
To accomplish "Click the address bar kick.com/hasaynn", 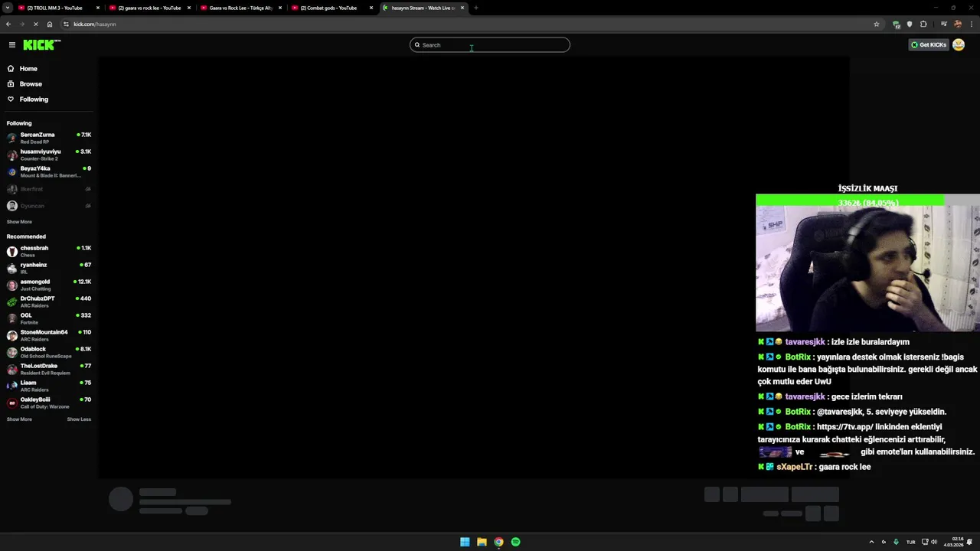I will tap(471, 24).
